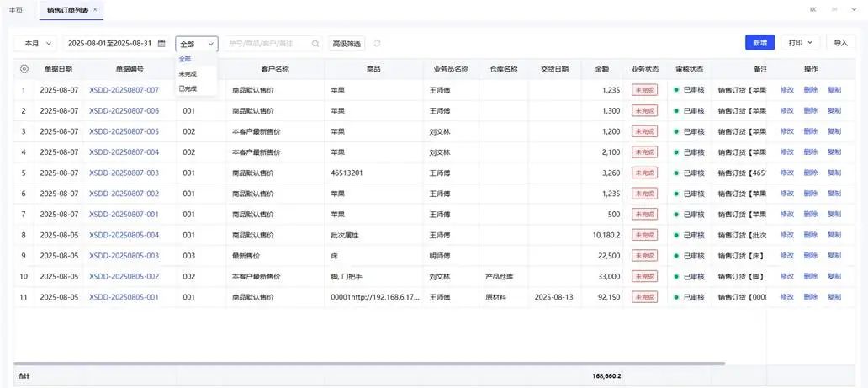
Task: Click the 导入 button
Action: point(840,43)
